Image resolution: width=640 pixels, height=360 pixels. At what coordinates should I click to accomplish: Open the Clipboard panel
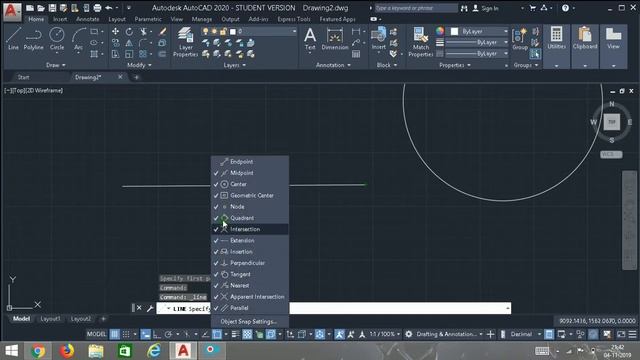[585, 46]
